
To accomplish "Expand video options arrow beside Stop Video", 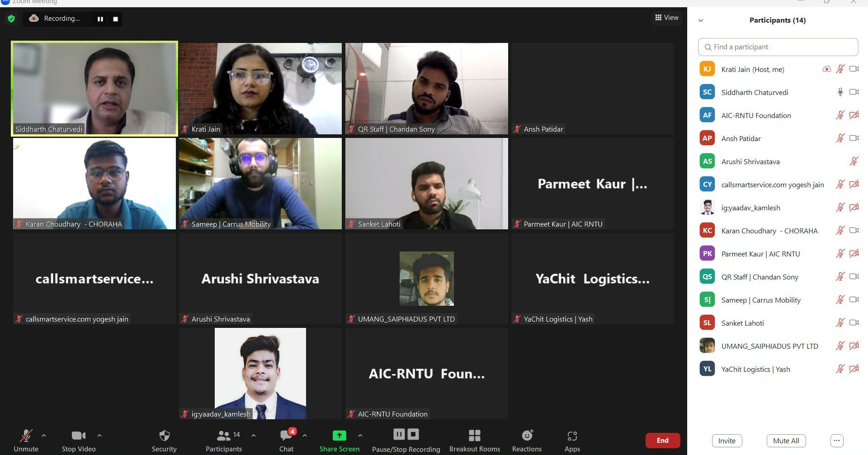I will pyautogui.click(x=99, y=436).
